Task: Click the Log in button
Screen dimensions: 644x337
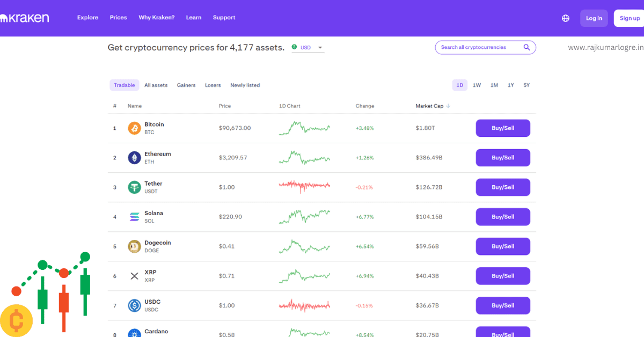Action: 594,18
